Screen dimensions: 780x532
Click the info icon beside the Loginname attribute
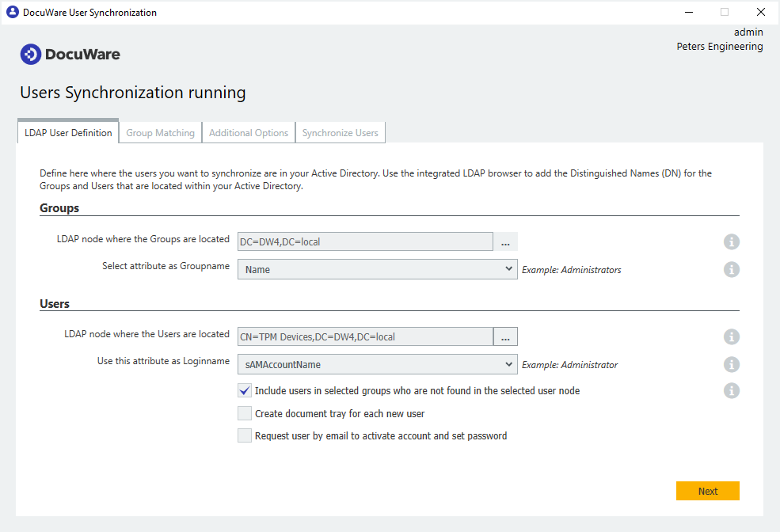coord(731,364)
